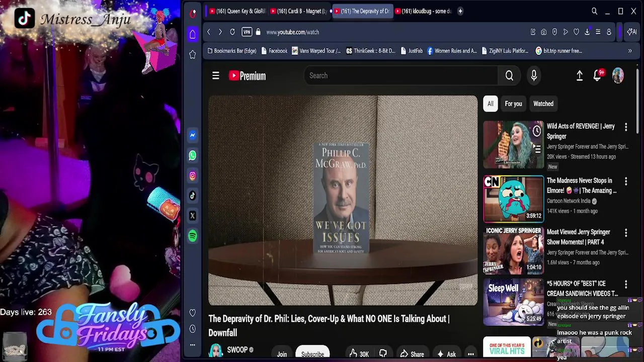Submit search with magnifier button
Image resolution: width=644 pixels, height=362 pixels.
tap(509, 76)
